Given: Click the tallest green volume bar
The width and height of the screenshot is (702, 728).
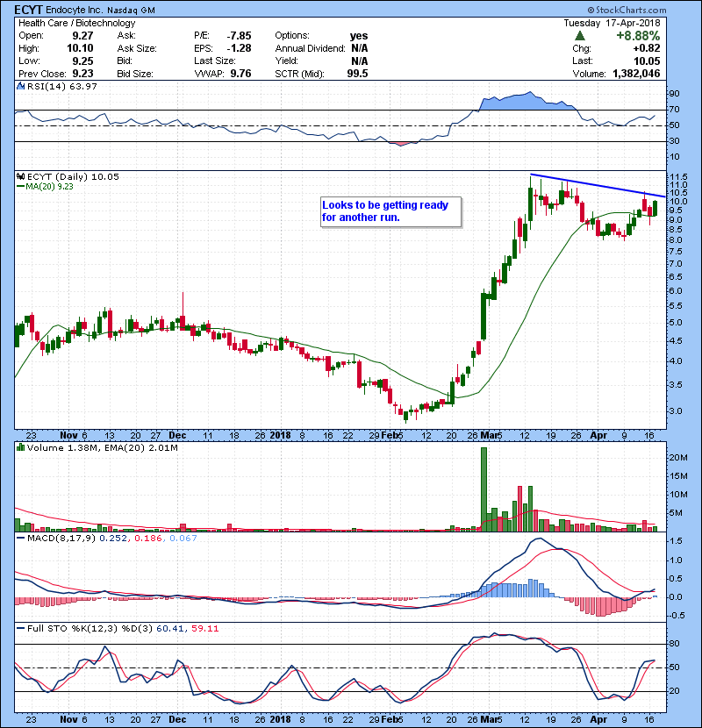Looking at the screenshot, I should pyautogui.click(x=484, y=489).
